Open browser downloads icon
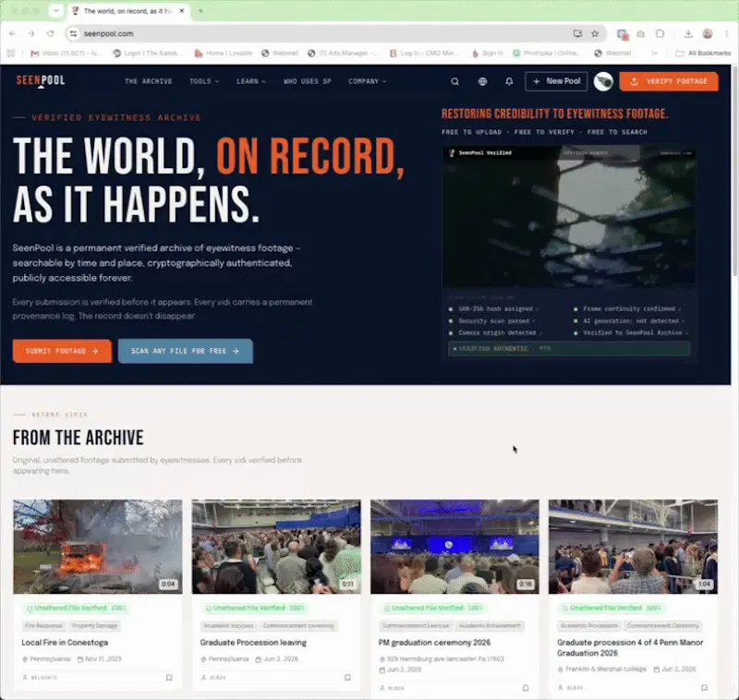Viewport: 739px width, 700px height. [x=688, y=33]
